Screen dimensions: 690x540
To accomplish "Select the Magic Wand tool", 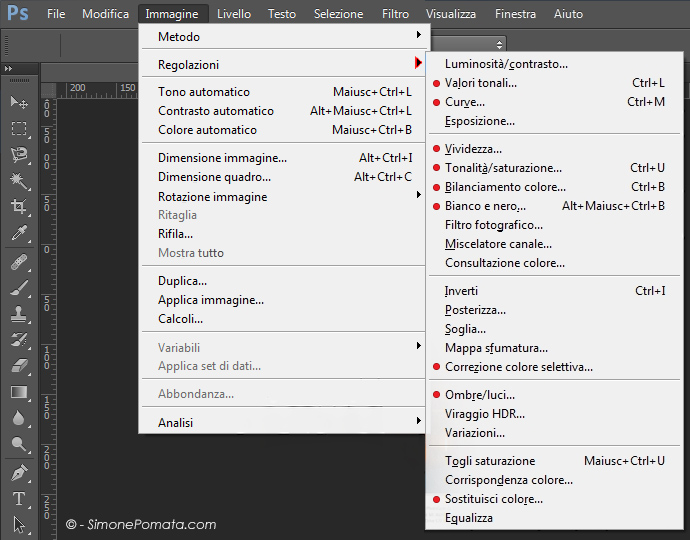I will [19, 180].
